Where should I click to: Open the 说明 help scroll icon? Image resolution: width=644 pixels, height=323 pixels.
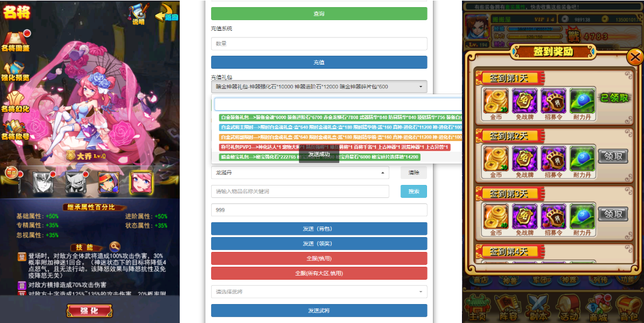click(x=138, y=13)
